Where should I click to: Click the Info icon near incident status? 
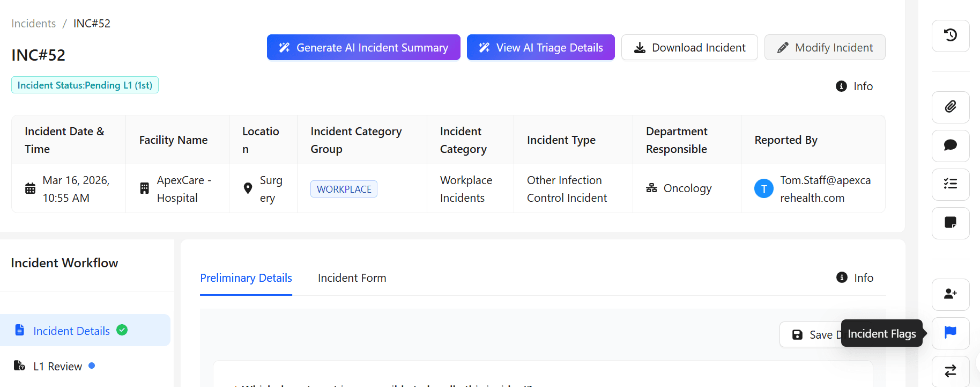pyautogui.click(x=842, y=86)
